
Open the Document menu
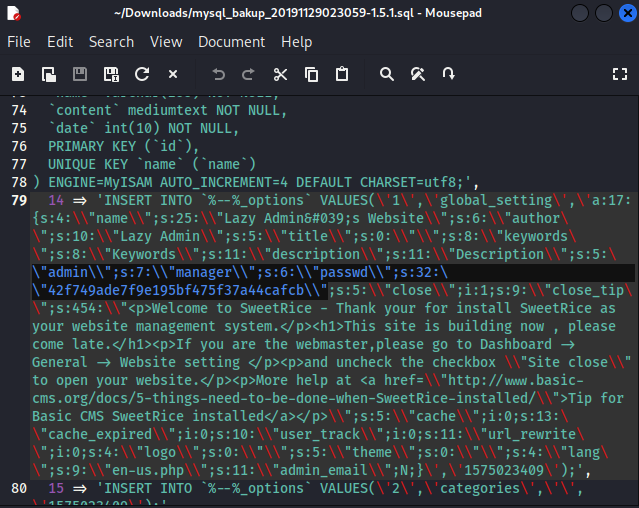click(x=232, y=42)
